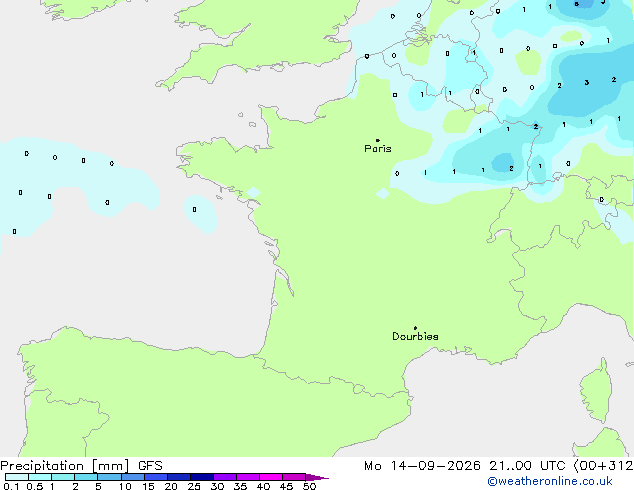Click the Dourbies location marker dot

(415, 328)
